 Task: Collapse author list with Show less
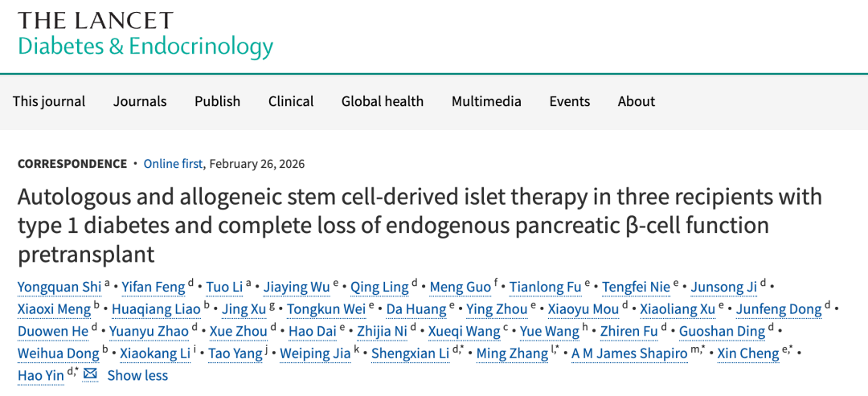[x=137, y=375]
